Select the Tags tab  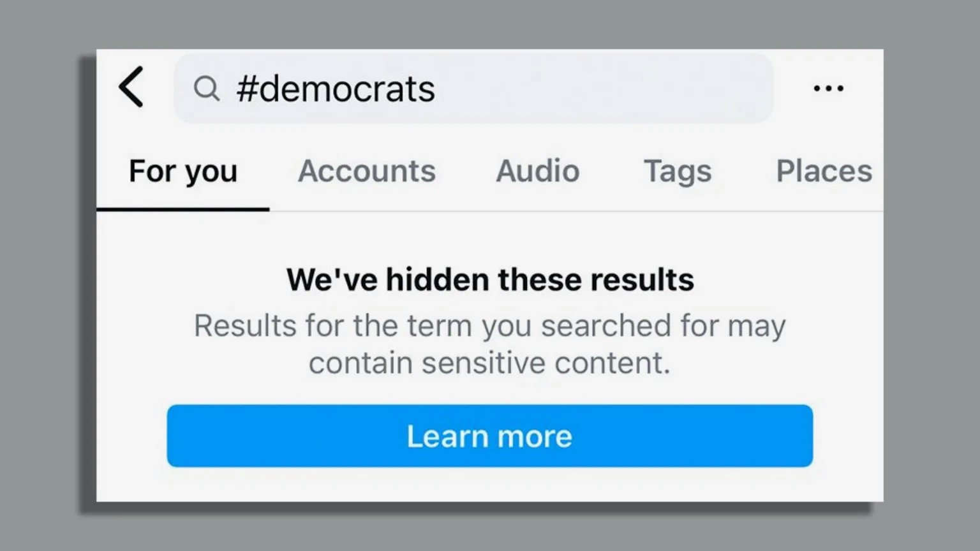[x=678, y=171]
